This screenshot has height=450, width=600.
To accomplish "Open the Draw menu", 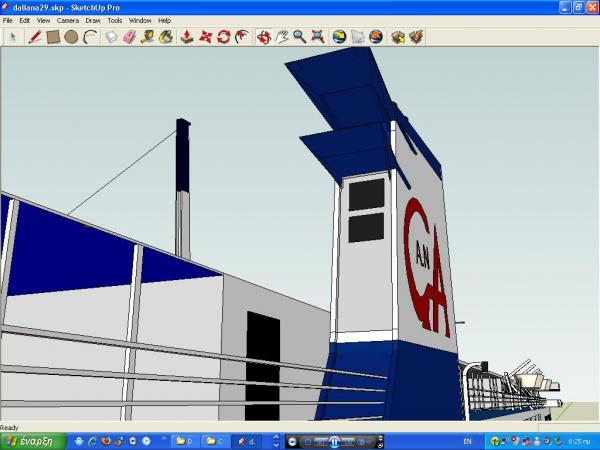I will pos(93,21).
